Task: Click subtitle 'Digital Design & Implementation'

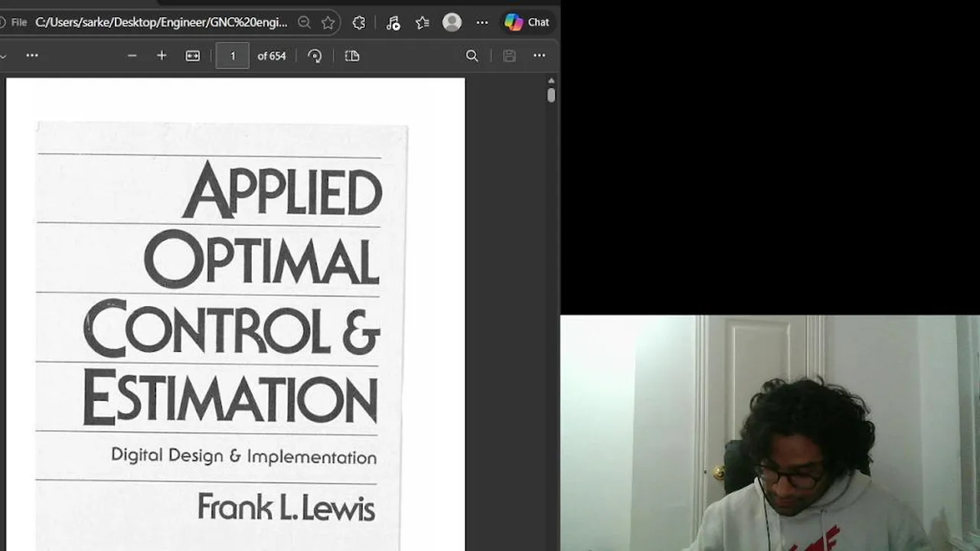Action: click(x=243, y=456)
